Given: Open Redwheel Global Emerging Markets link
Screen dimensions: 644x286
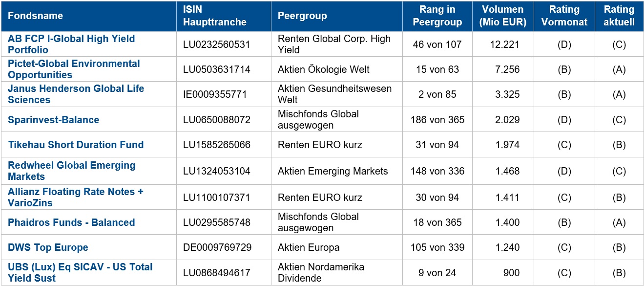Looking at the screenshot, I should (x=71, y=171).
